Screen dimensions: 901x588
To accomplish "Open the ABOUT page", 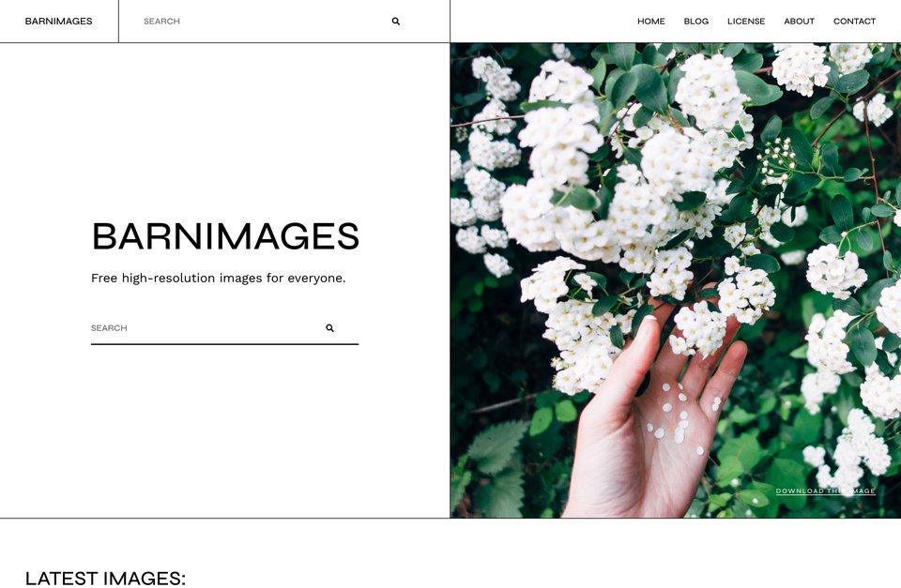I will point(800,22).
